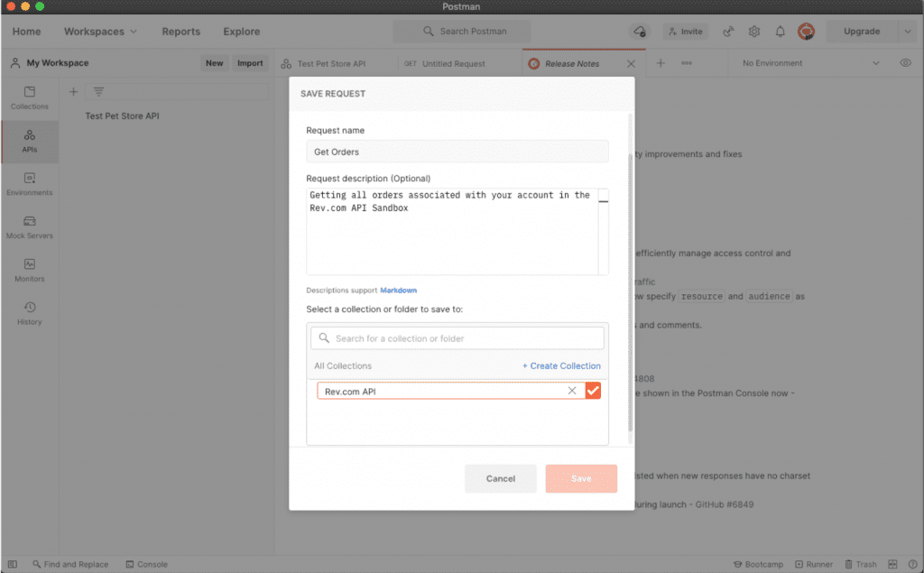Click the New button in workspace header
Image resolution: width=924 pixels, height=573 pixels.
(x=215, y=63)
